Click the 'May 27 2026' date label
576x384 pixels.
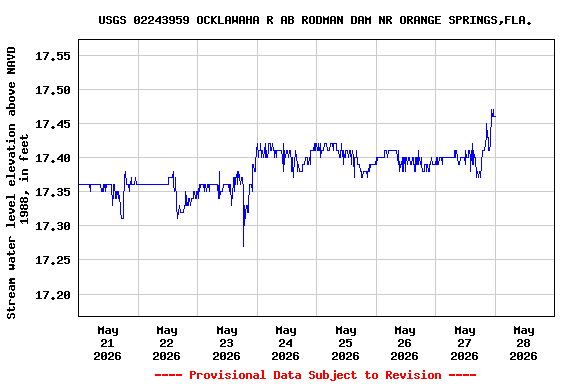(464, 343)
